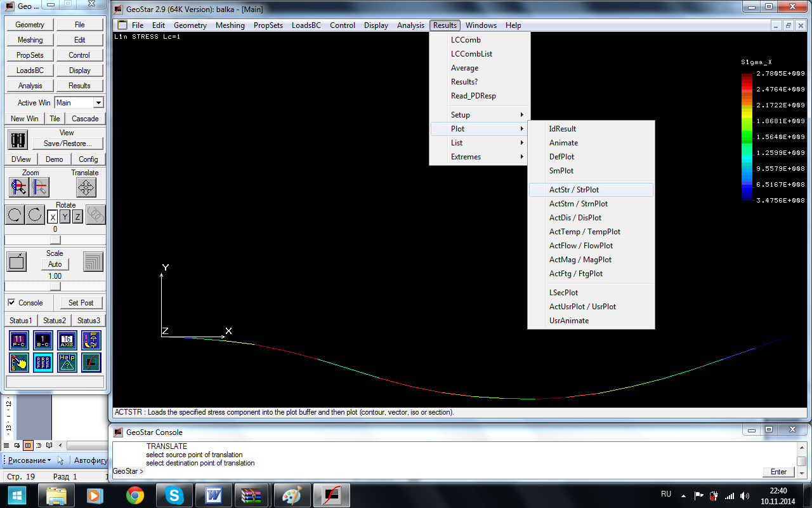Activate the Translate arrows icon

tap(86, 187)
